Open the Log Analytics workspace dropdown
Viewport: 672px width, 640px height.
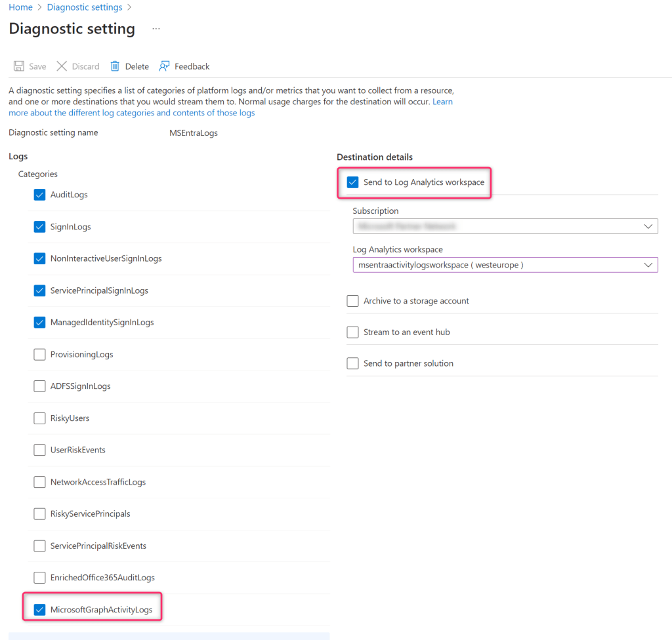[505, 265]
